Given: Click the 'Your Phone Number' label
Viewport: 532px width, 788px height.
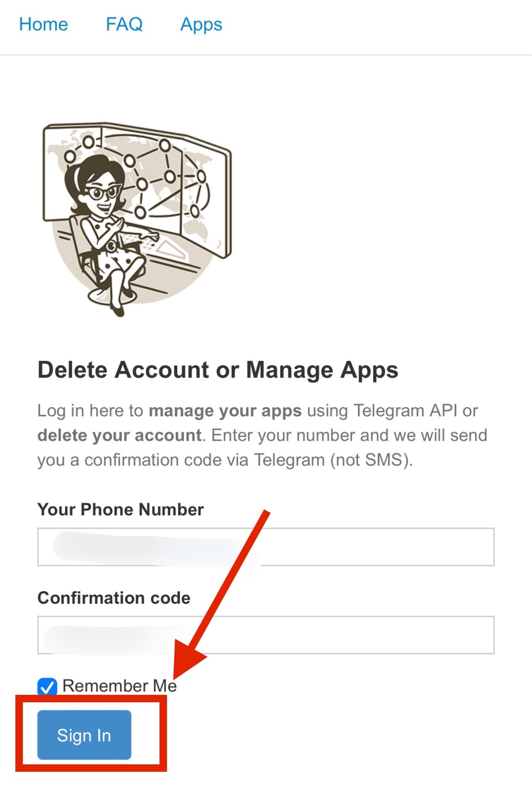Looking at the screenshot, I should click(x=120, y=509).
